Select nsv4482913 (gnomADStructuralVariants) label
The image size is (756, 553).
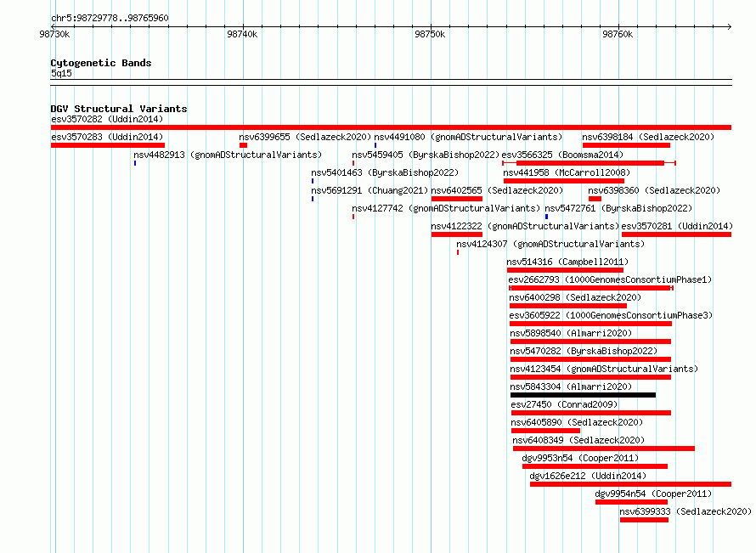point(228,155)
